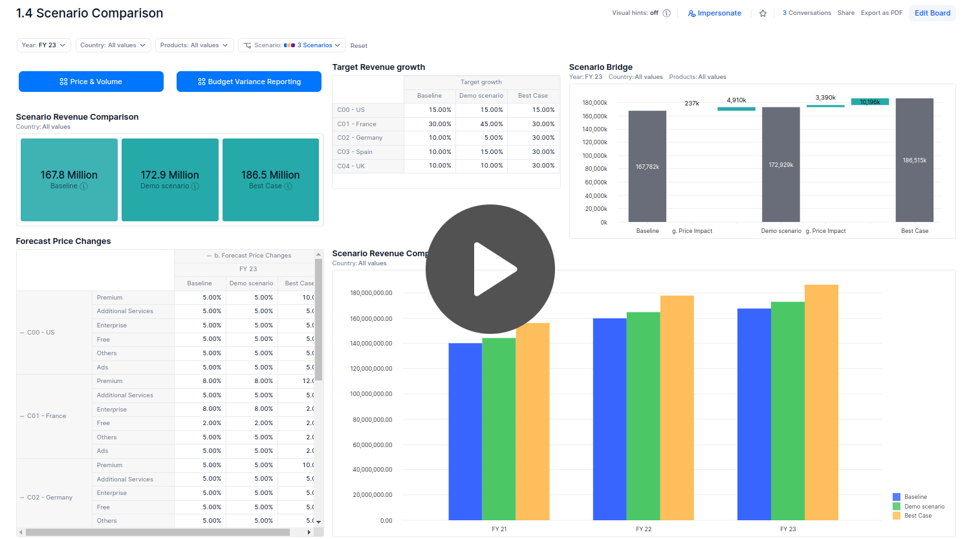The width and height of the screenshot is (980, 539).
Task: Collapse the C02 - Germany row group
Action: tap(22, 498)
